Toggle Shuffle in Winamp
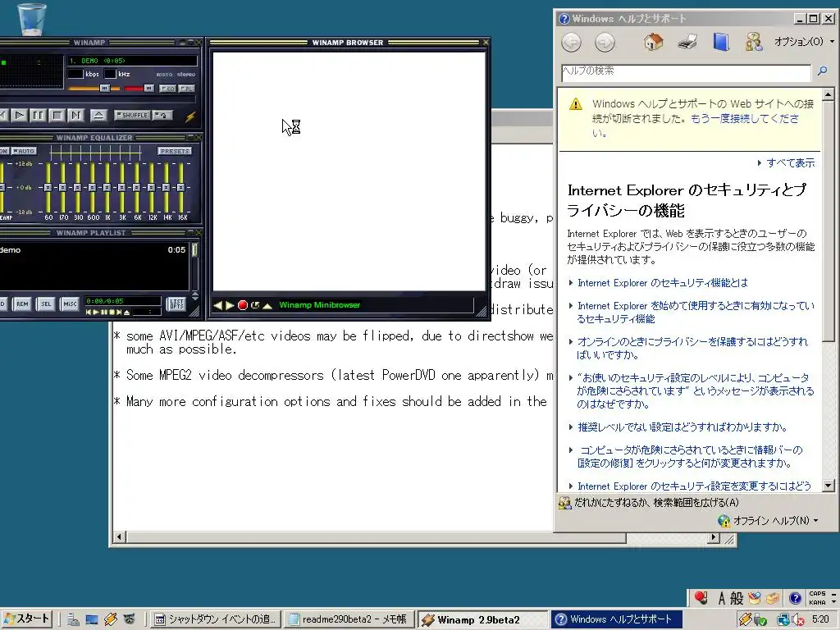The height and width of the screenshot is (630, 840). click(x=132, y=115)
